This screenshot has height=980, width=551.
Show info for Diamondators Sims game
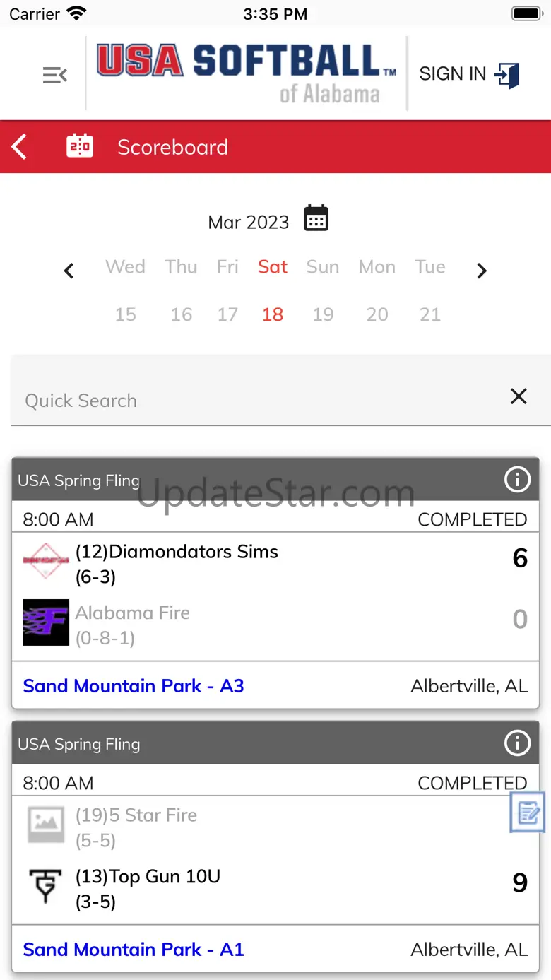click(517, 480)
